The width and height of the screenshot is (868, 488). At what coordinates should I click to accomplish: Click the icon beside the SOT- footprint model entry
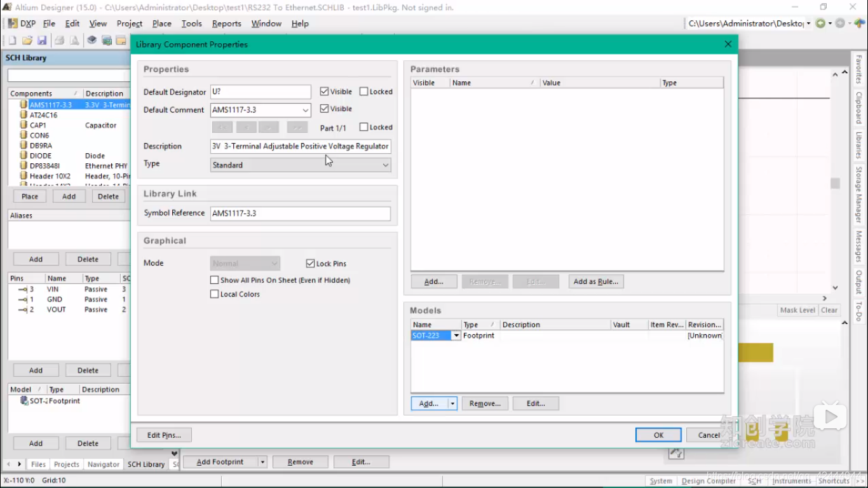(25, 401)
